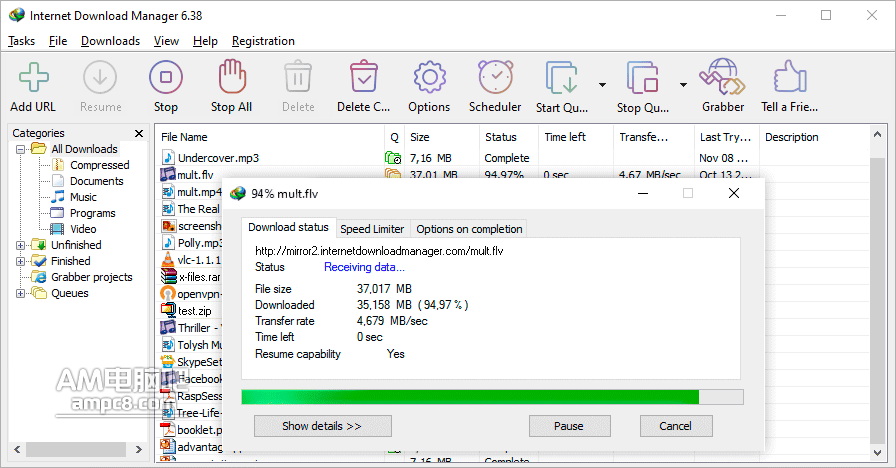Screen dimensions: 896x468
Task: Click the Stop All hand icon
Action: point(231,76)
